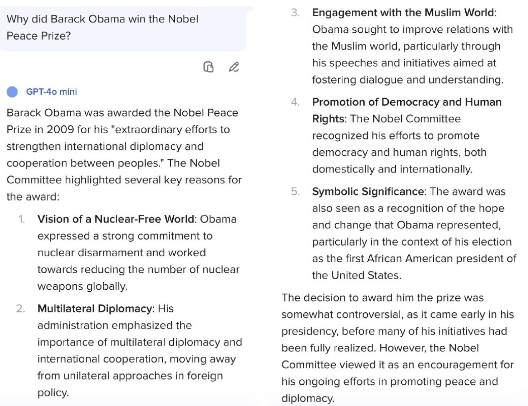The width and height of the screenshot is (528, 406).
Task: Click list number 3 in the answer
Action: coord(295,13)
